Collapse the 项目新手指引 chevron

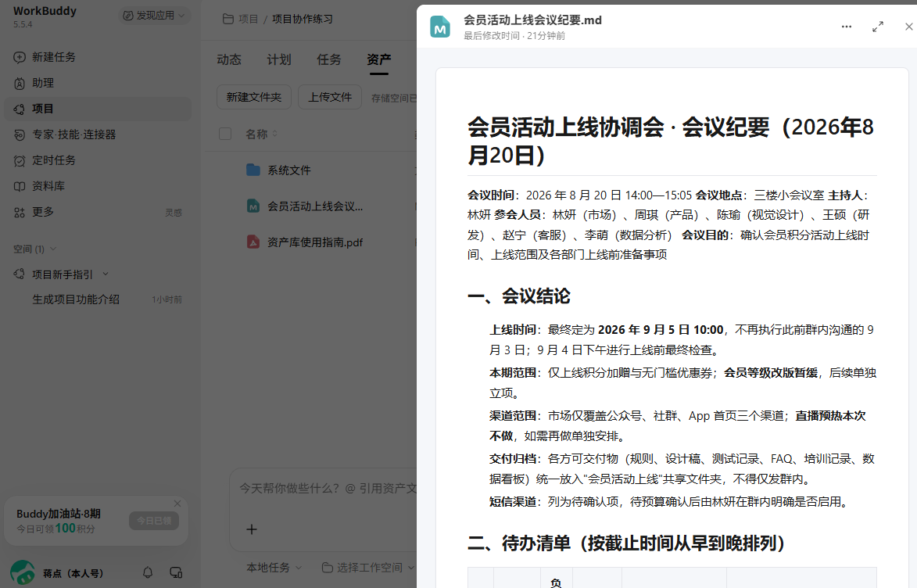106,274
